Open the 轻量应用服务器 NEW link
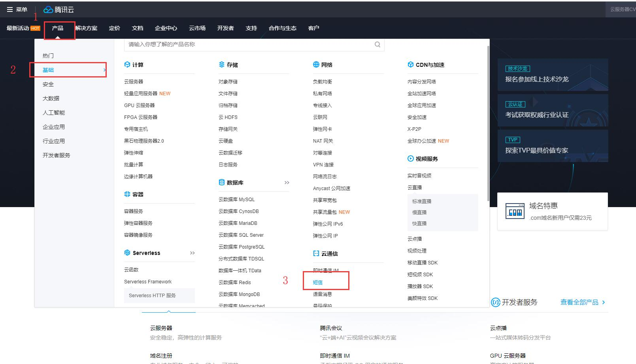The width and height of the screenshot is (636, 364). pyautogui.click(x=147, y=93)
